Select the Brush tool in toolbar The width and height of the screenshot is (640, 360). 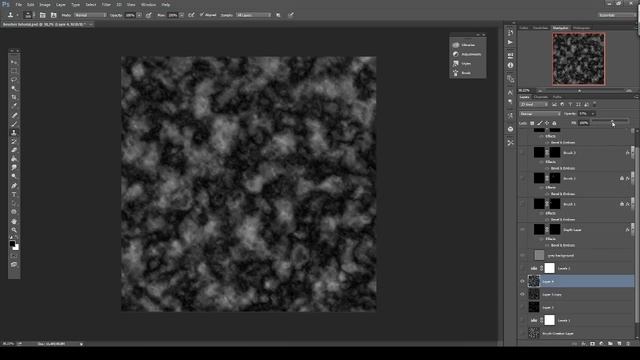(x=14, y=124)
